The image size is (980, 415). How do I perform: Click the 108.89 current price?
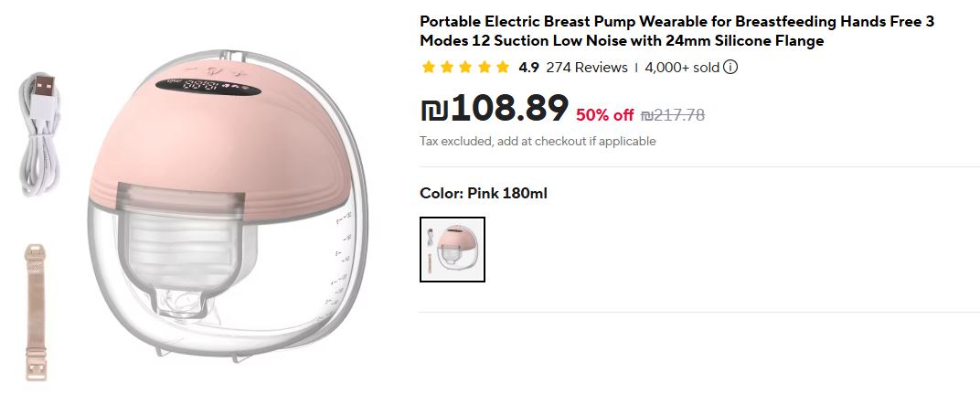pos(509,109)
